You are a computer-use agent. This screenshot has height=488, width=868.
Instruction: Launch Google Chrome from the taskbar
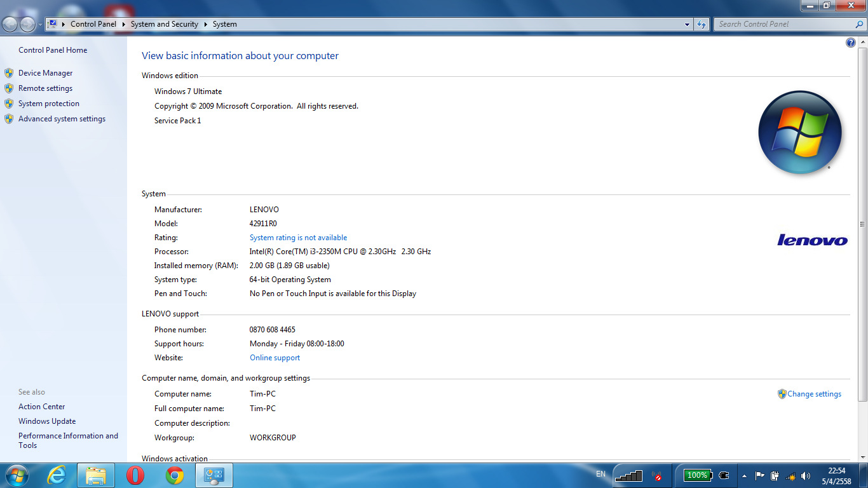(175, 475)
